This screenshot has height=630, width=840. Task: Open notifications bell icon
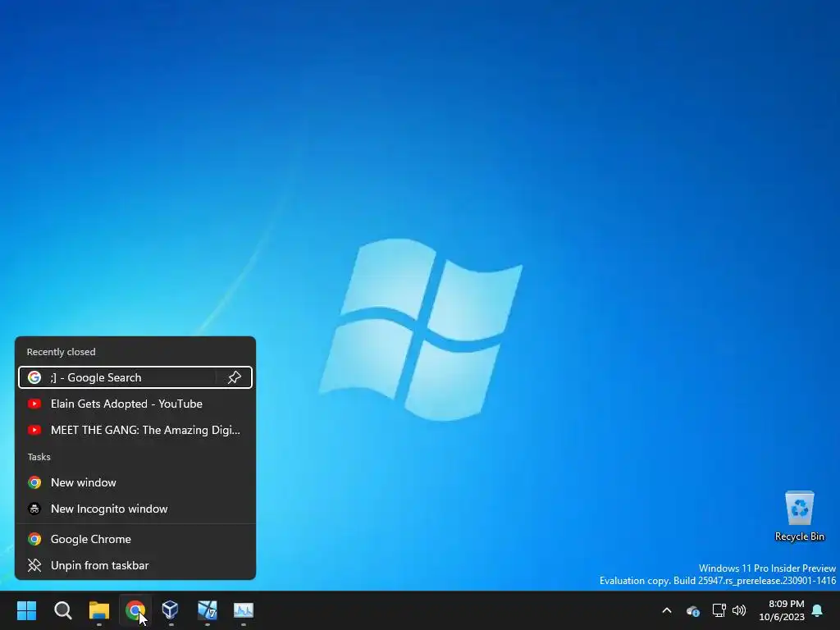[818, 610]
